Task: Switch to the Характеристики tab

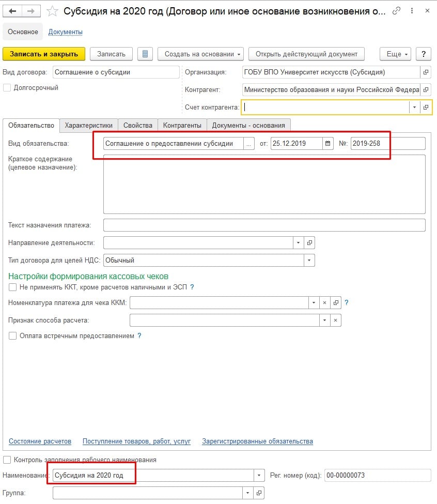Action: (x=88, y=125)
